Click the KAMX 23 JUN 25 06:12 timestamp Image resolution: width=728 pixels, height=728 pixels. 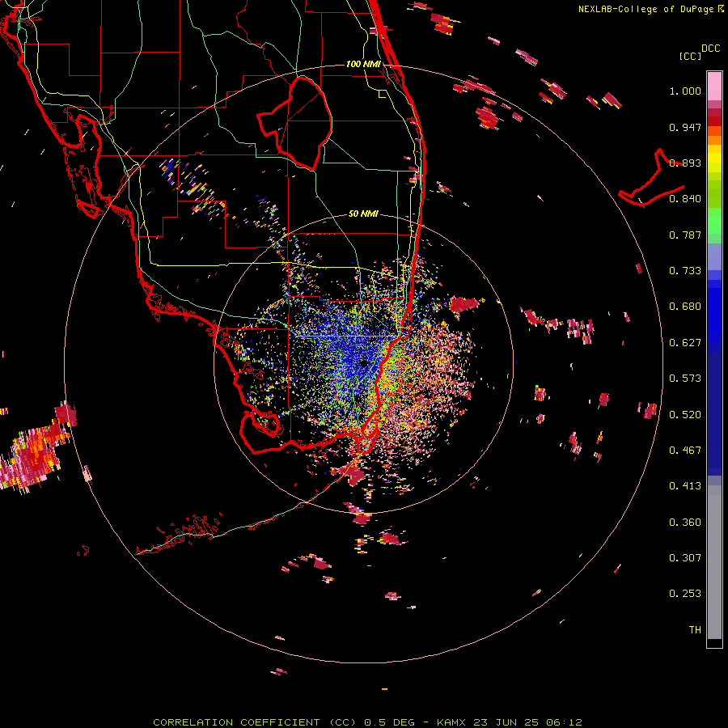tap(510, 722)
